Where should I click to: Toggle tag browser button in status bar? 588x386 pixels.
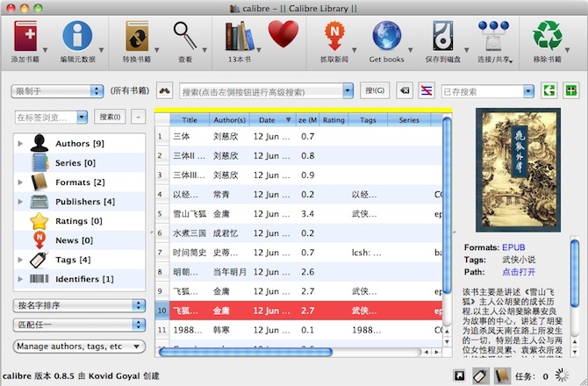480,375
